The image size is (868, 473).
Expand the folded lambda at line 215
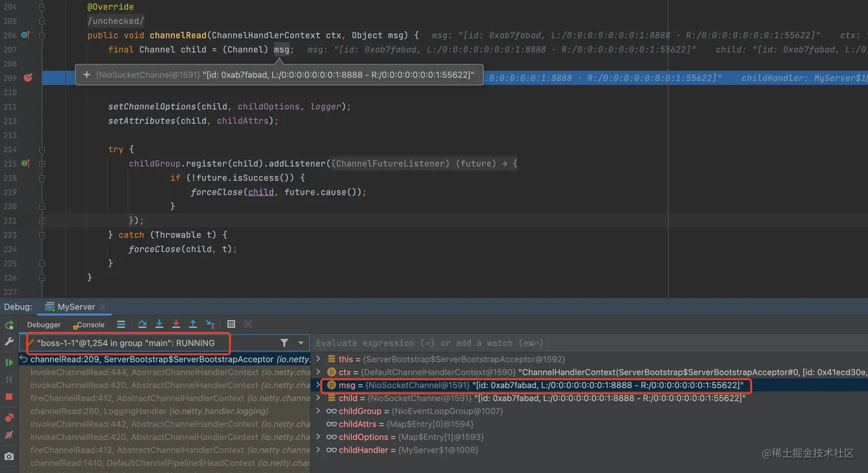coord(42,164)
